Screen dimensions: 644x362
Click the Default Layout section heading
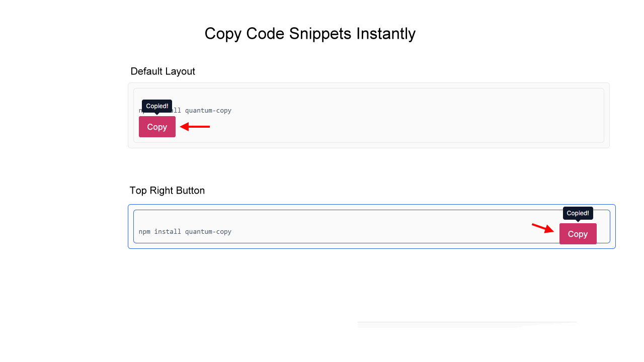[163, 71]
